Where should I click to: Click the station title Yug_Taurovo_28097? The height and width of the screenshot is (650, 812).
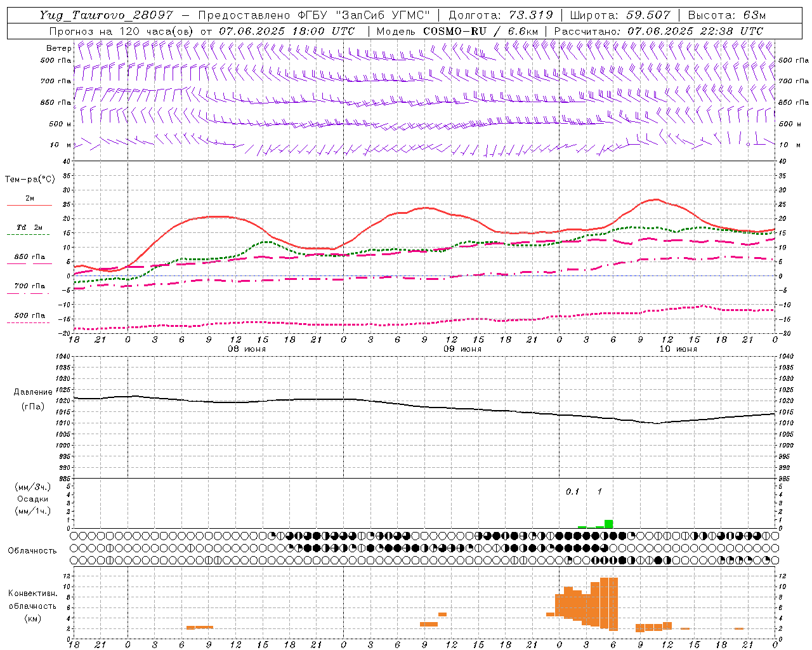[x=106, y=15]
